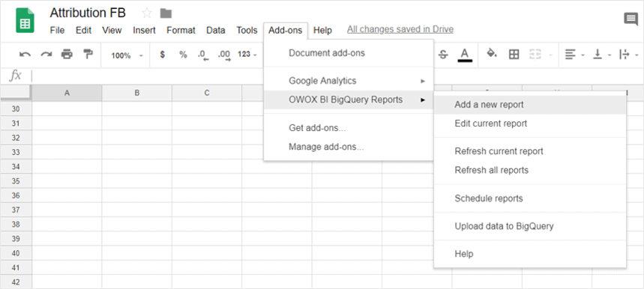Select row 30 header
644x289 pixels.
point(16,109)
